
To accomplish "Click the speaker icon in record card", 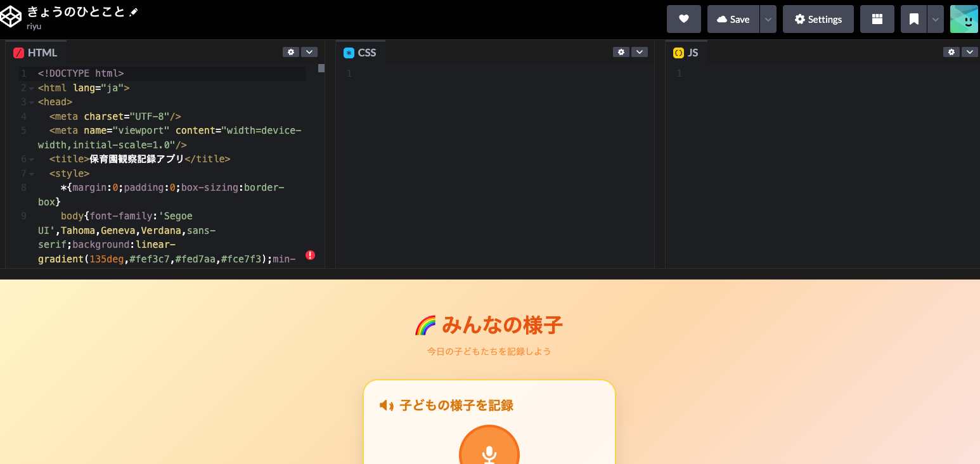I will (387, 406).
